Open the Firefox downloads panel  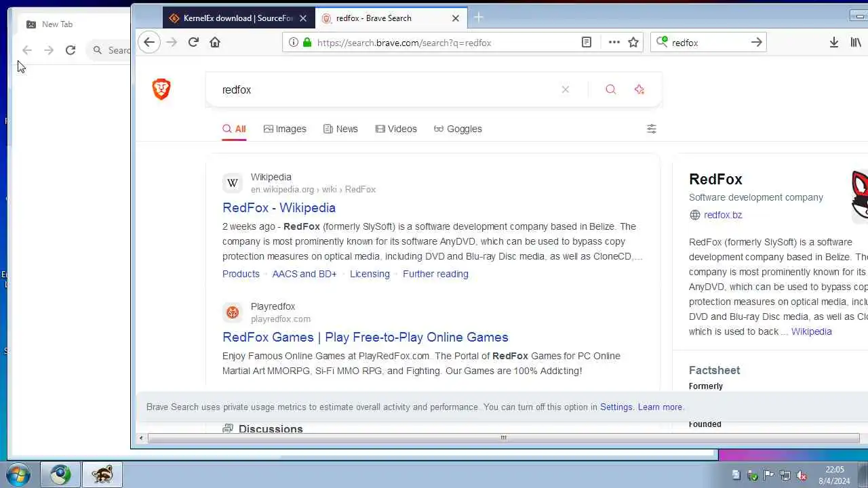tap(834, 42)
